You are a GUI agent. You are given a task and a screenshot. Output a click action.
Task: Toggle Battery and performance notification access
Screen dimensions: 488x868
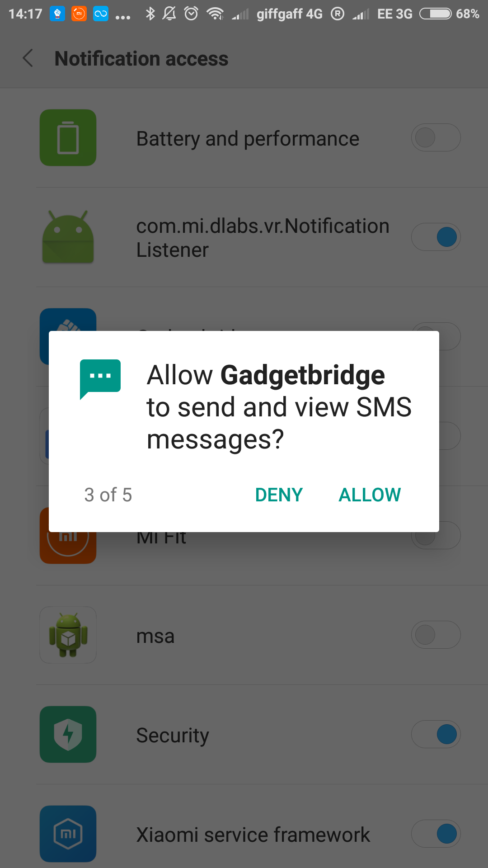(x=436, y=137)
